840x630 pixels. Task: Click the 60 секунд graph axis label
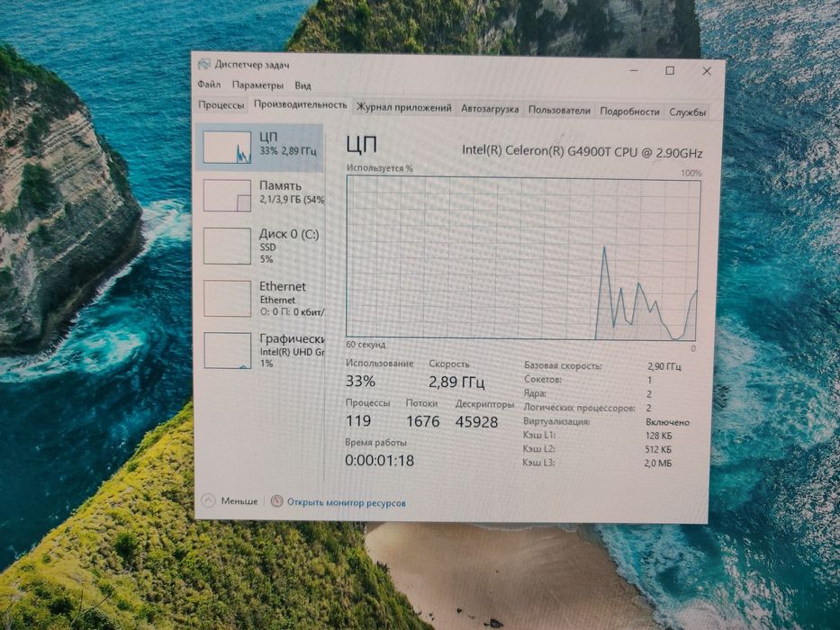point(366,345)
